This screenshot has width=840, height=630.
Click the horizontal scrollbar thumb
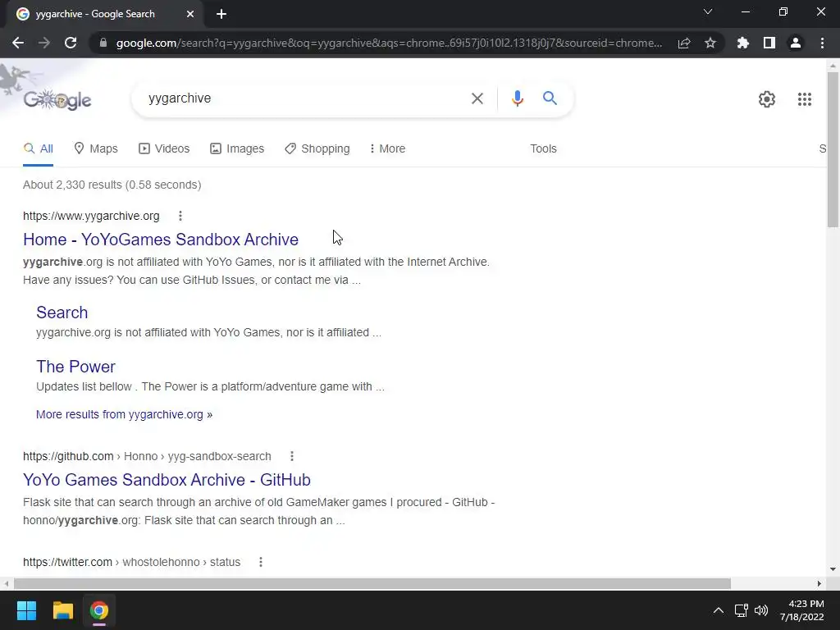point(372,583)
